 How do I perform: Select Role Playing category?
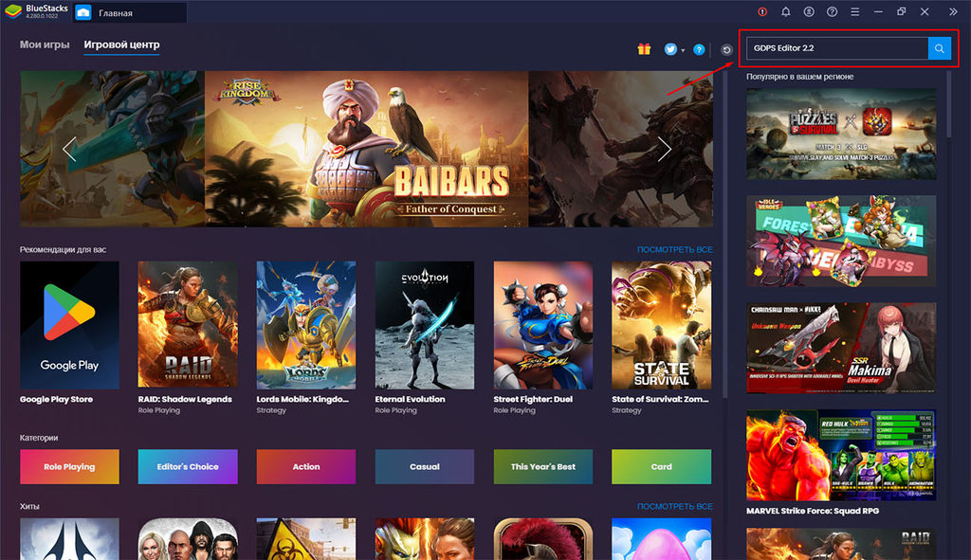69,466
